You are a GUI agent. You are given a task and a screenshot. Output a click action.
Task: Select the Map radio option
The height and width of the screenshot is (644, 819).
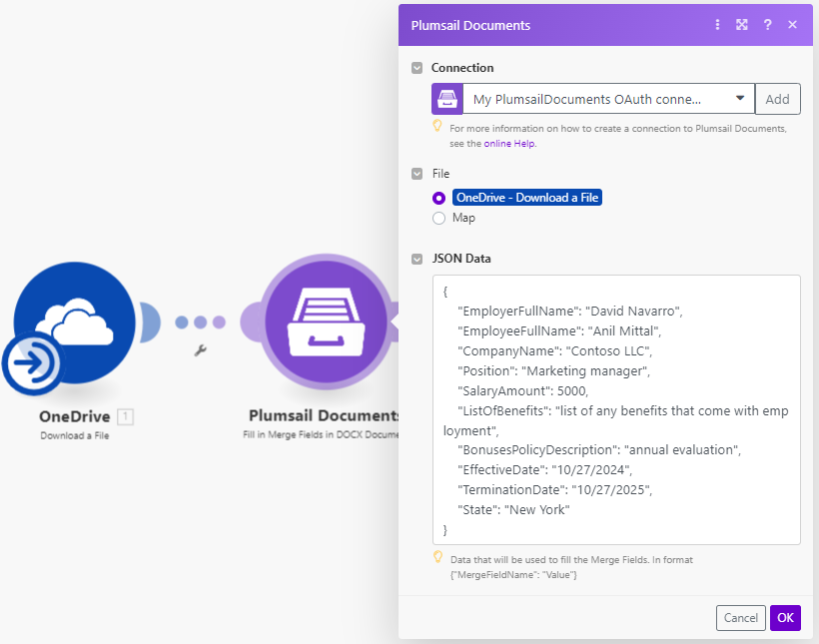click(x=438, y=218)
